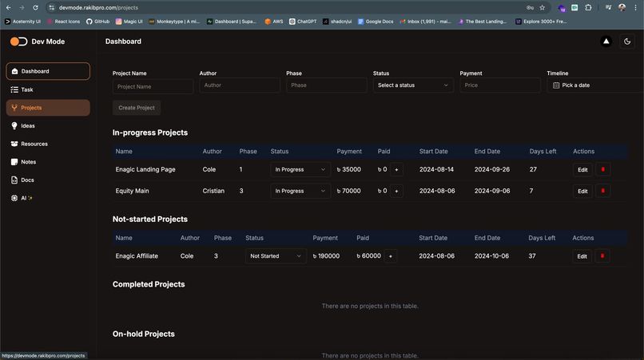Reload the page
This screenshot has width=644, height=360.
tap(35, 7)
